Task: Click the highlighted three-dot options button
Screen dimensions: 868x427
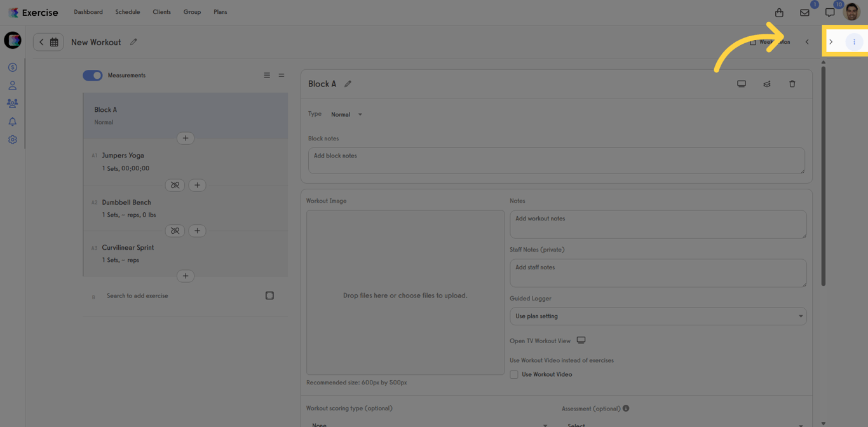Action: [x=854, y=41]
